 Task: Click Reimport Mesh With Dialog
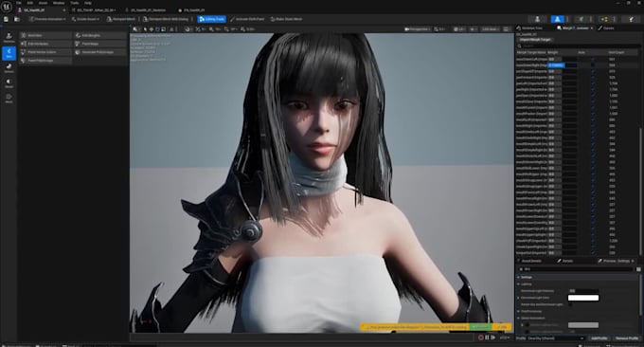pos(166,19)
